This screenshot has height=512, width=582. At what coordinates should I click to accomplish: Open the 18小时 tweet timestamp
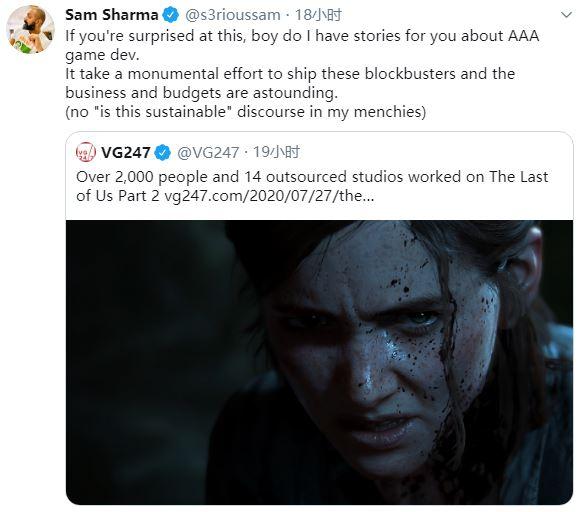(x=318, y=15)
